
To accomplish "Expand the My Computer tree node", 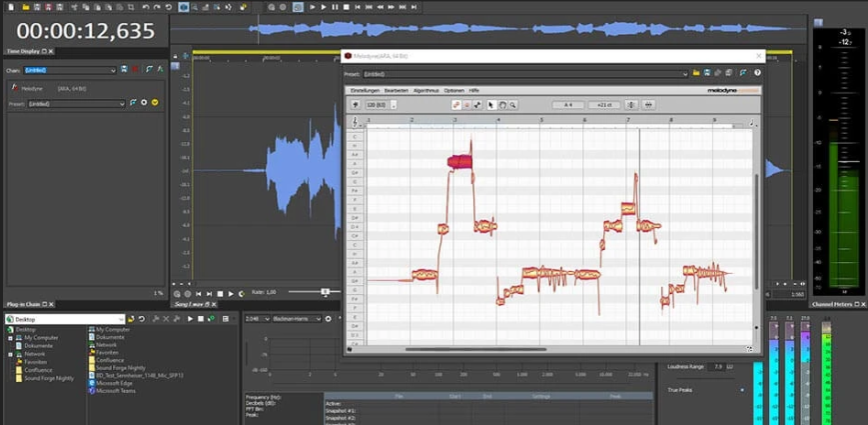I will click(x=11, y=337).
